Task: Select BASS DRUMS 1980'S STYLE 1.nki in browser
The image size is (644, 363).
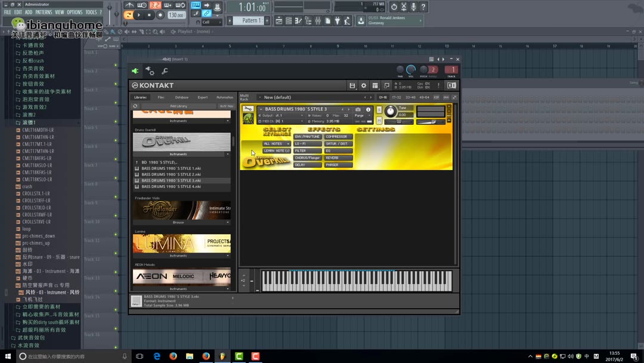Action: pyautogui.click(x=172, y=169)
